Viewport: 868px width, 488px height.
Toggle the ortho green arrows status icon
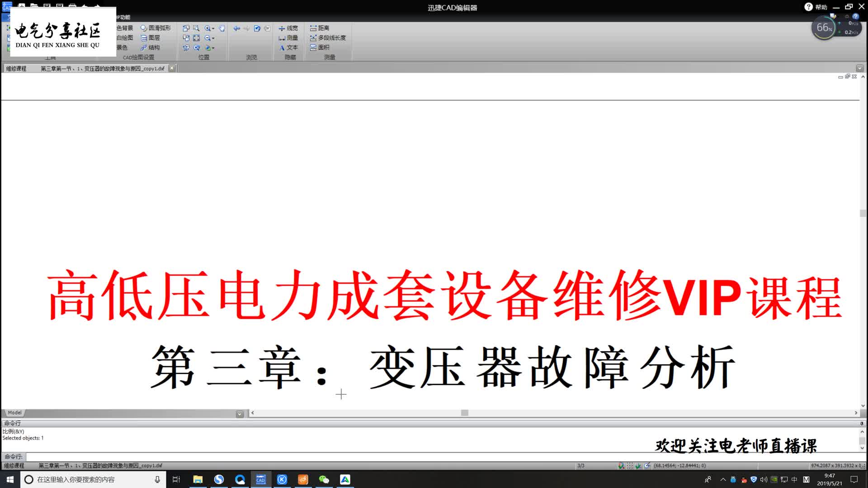point(638,465)
